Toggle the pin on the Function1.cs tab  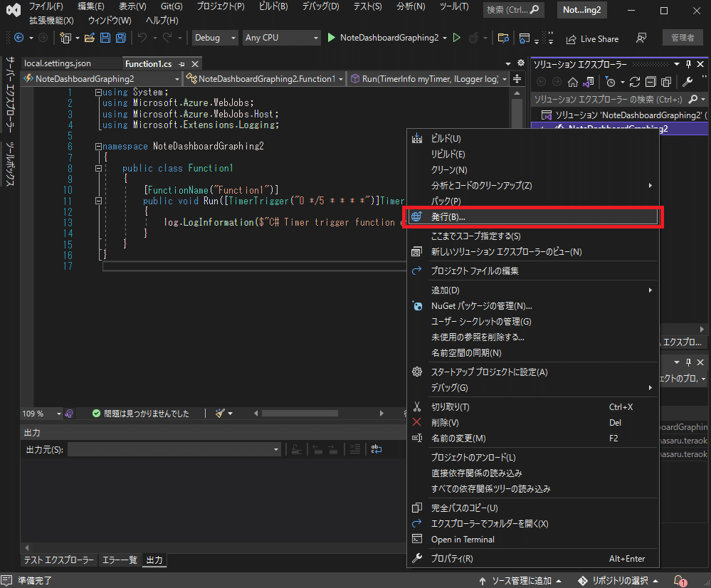181,64
